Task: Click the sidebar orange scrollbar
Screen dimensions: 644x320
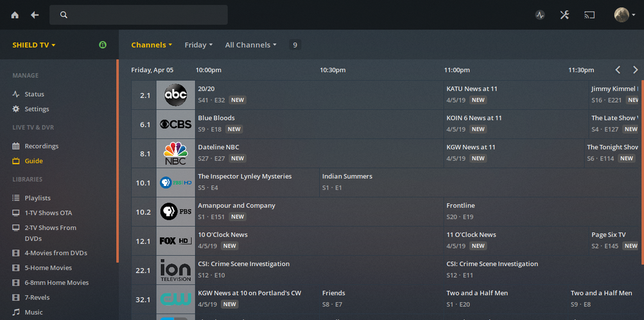Action: coord(117,161)
